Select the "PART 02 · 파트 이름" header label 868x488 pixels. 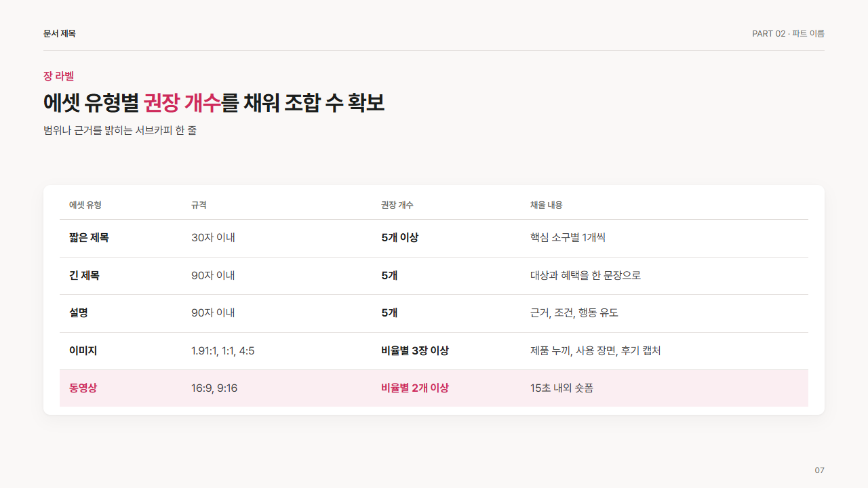point(788,34)
